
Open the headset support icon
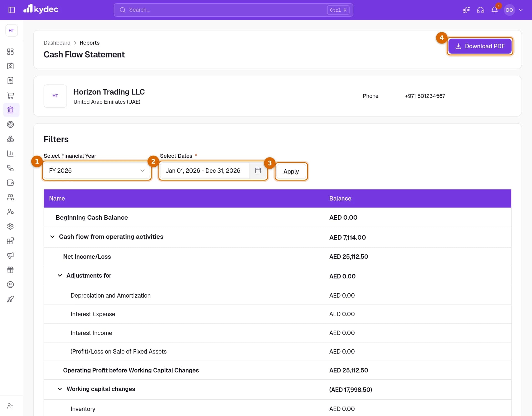[480, 10]
